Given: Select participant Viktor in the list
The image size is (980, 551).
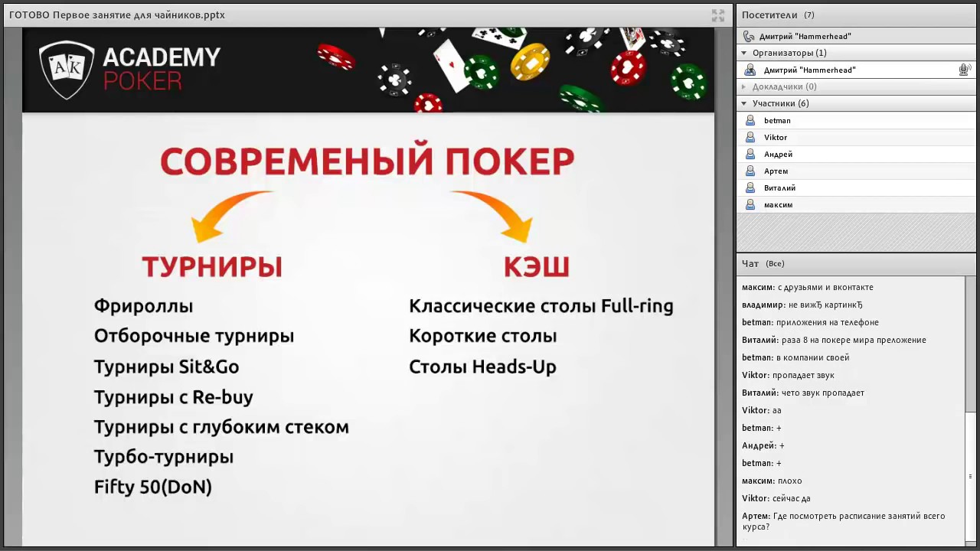Looking at the screenshot, I should pos(857,137).
